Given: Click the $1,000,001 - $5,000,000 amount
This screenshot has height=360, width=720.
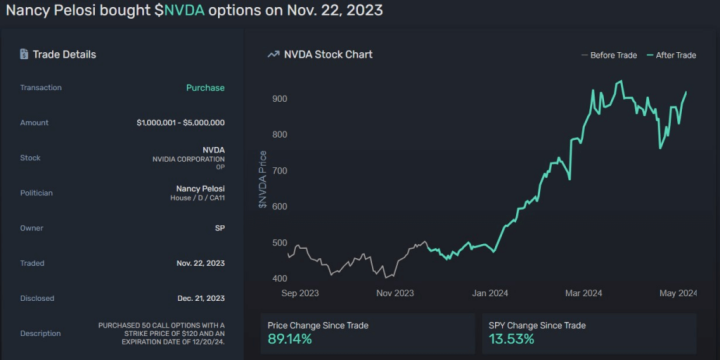Looking at the screenshot, I should 180,123.
